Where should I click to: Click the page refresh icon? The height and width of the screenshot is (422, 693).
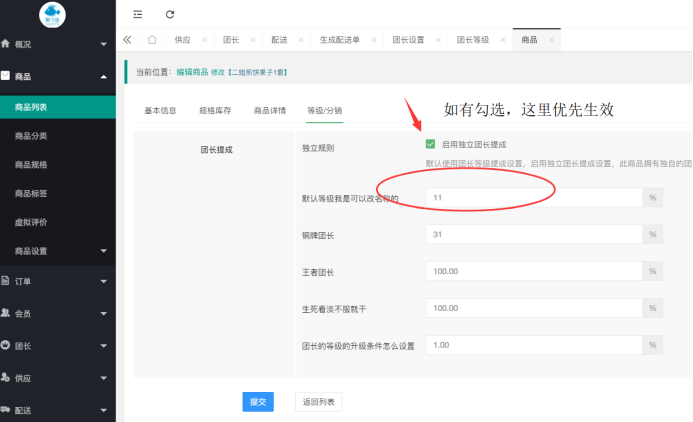pos(170,14)
